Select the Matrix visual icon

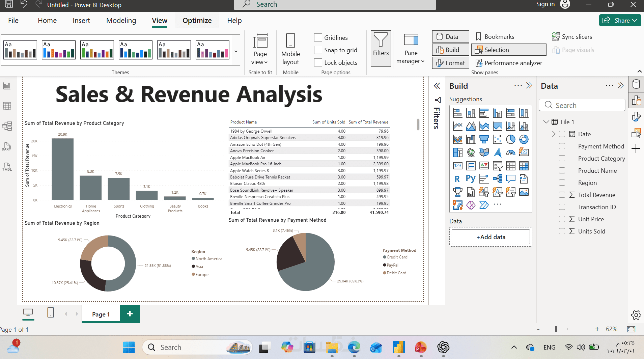pyautogui.click(x=524, y=166)
